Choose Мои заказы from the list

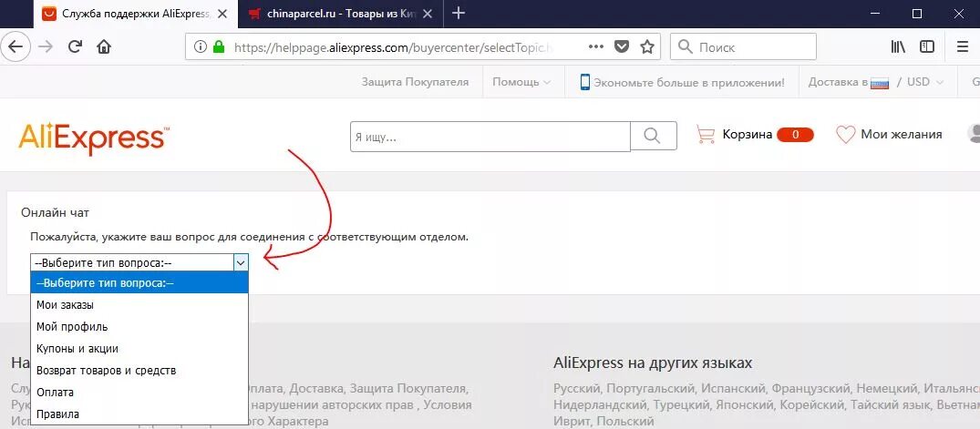[x=139, y=305]
